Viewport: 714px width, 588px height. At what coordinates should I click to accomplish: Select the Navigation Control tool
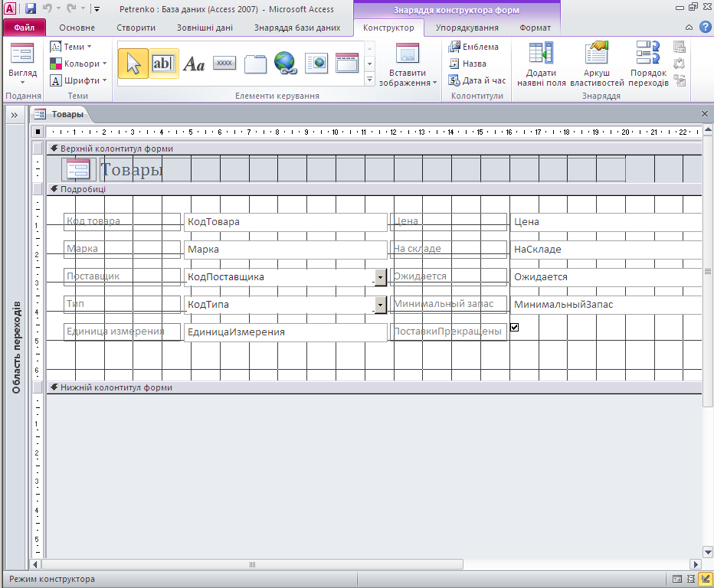(347, 64)
